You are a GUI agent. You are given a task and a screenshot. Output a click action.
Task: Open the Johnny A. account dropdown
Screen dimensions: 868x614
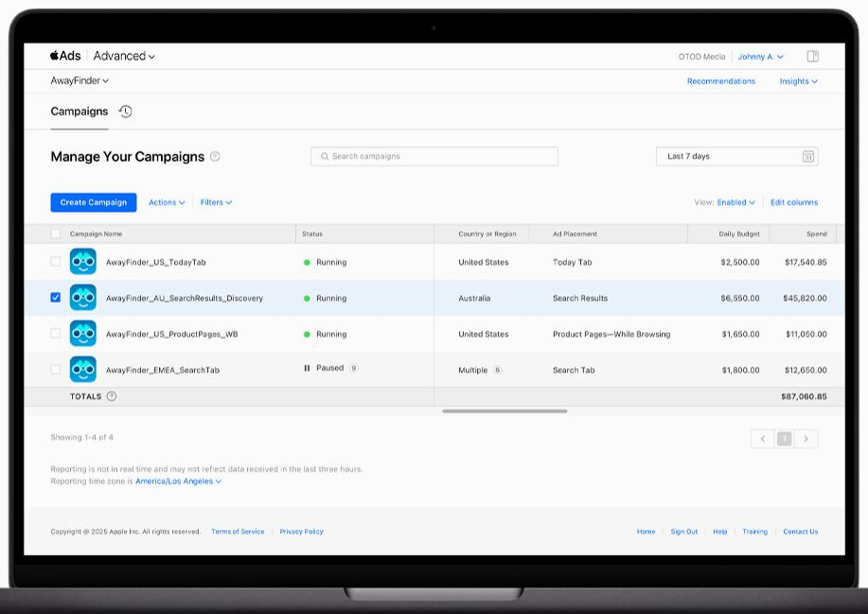(x=761, y=57)
